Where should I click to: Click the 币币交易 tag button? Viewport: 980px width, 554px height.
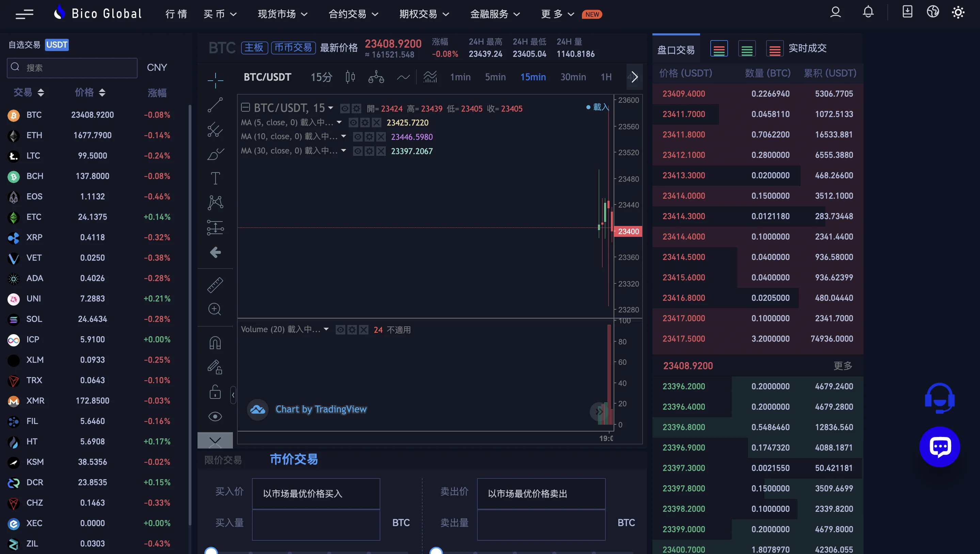(293, 48)
